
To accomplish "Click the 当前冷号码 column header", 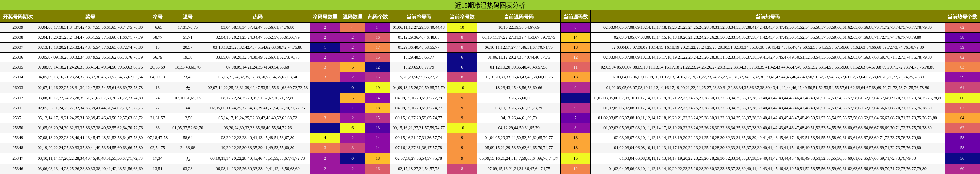I will (418, 17).
